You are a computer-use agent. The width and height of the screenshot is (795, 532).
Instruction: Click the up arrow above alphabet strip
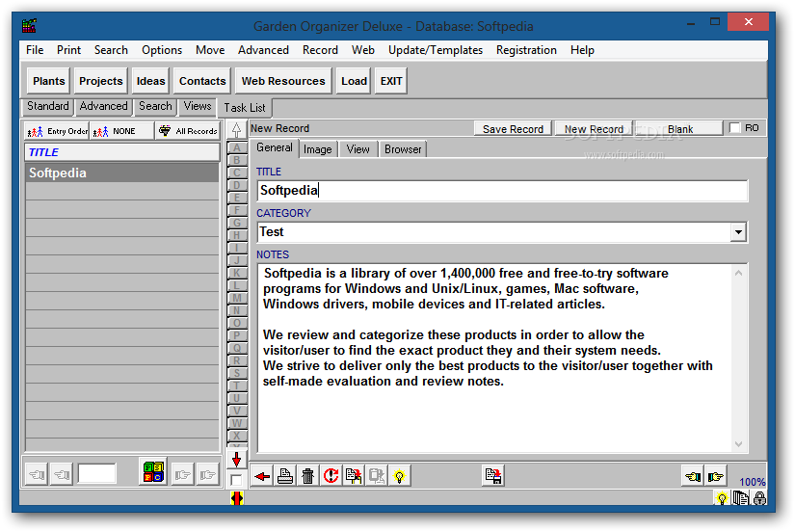[x=236, y=130]
